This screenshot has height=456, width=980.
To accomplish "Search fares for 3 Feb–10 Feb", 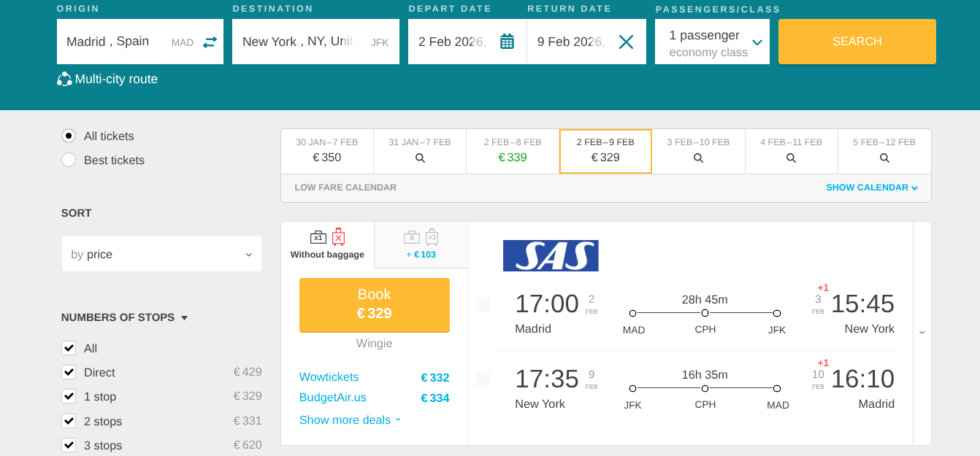I will tap(698, 158).
